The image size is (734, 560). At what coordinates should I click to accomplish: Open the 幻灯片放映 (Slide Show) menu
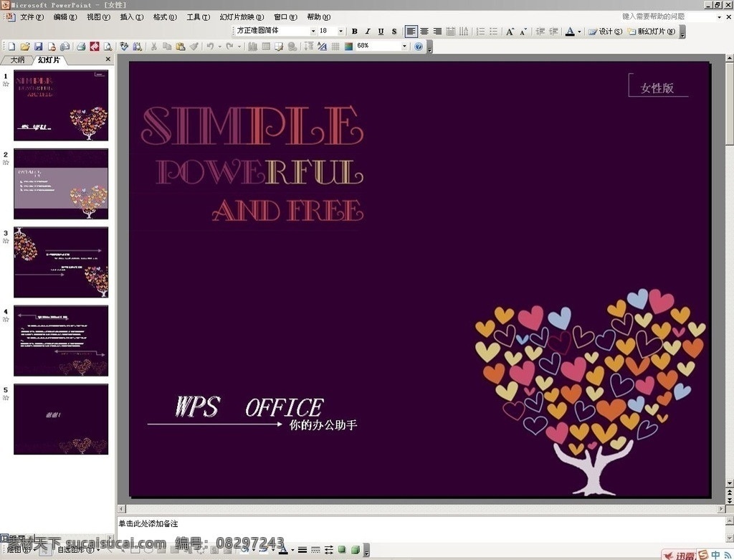[x=242, y=17]
